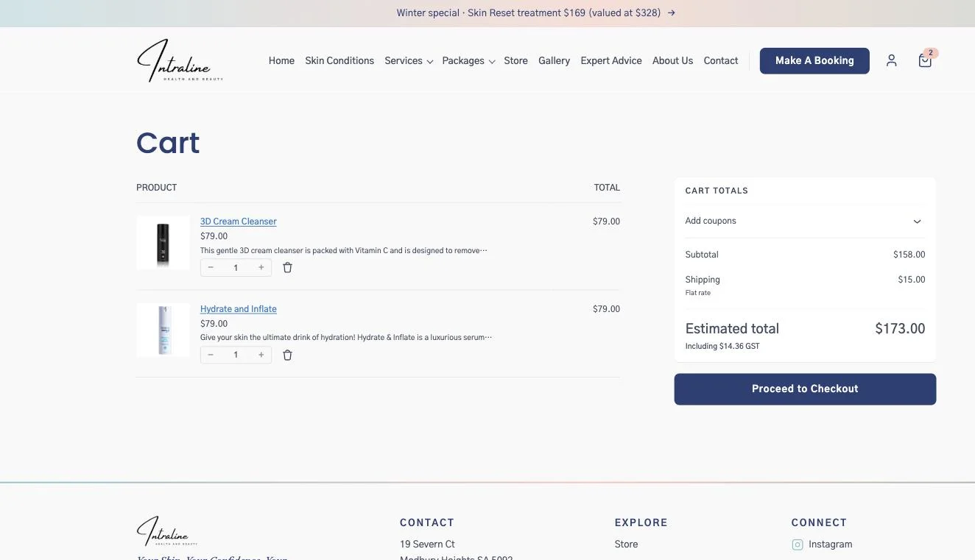Viewport: 975px width, 560px height.
Task: Click '19 Severn Ct' address text
Action: pyautogui.click(x=427, y=545)
